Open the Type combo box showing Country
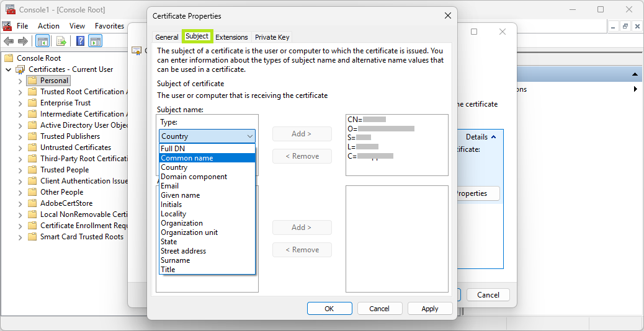The width and height of the screenshot is (644, 331). 207,136
